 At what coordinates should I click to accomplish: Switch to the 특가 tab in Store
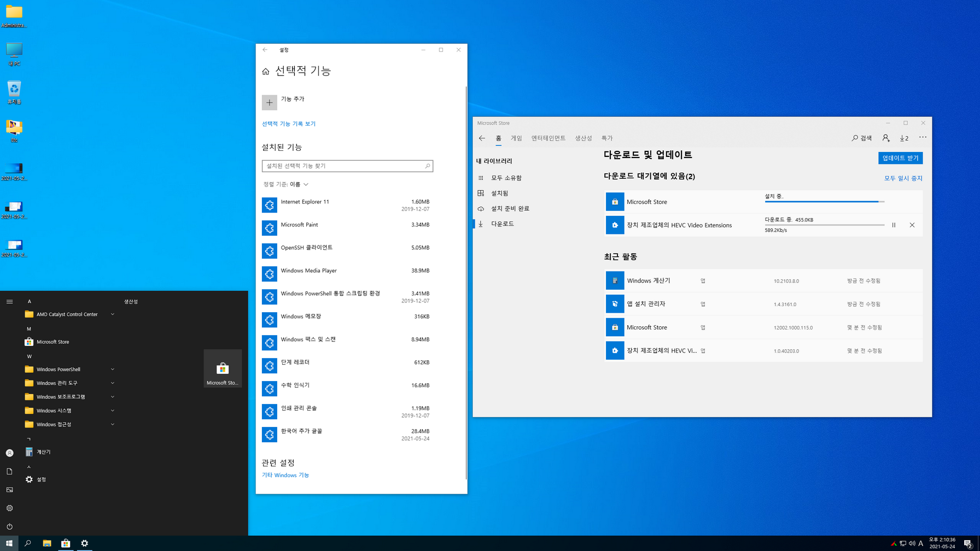pyautogui.click(x=607, y=138)
